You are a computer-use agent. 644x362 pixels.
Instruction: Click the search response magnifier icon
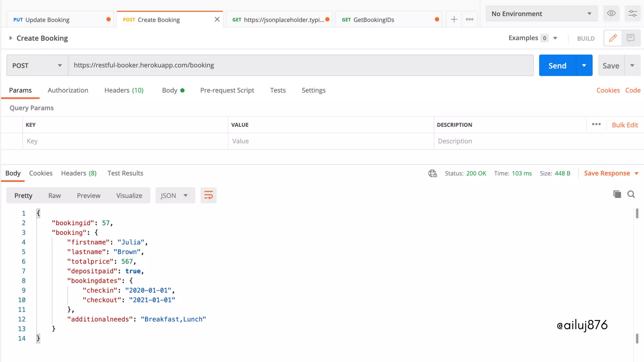point(631,195)
